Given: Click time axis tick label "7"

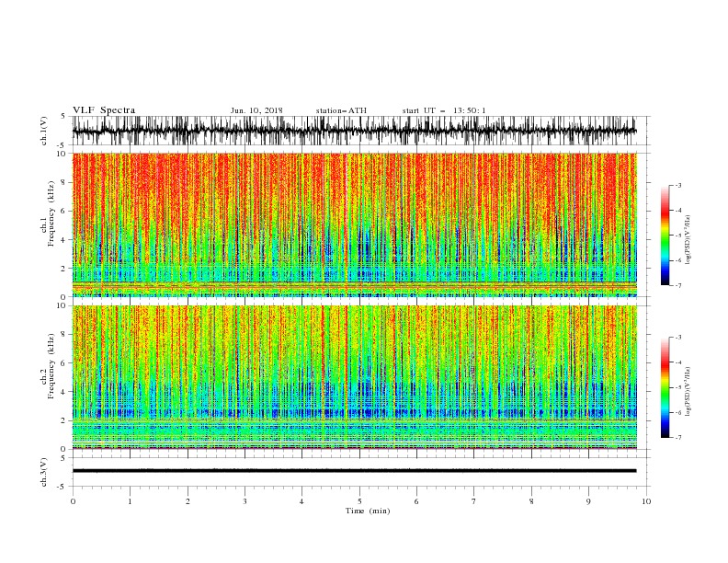Looking at the screenshot, I should coord(474,501).
